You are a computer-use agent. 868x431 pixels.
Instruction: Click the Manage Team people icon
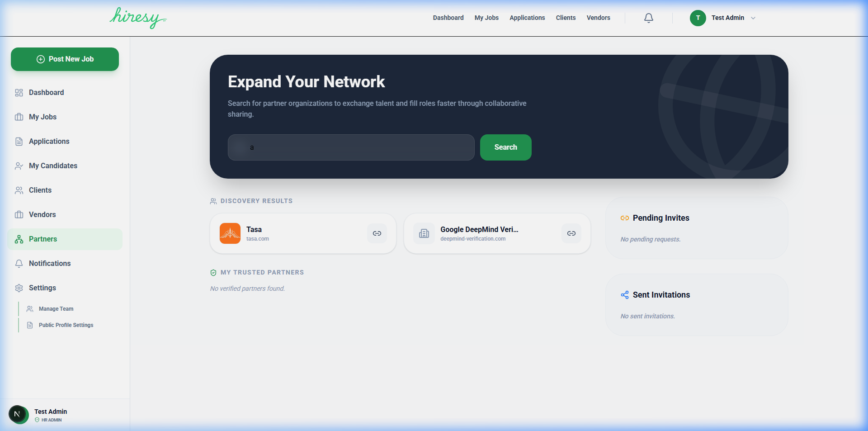30,309
